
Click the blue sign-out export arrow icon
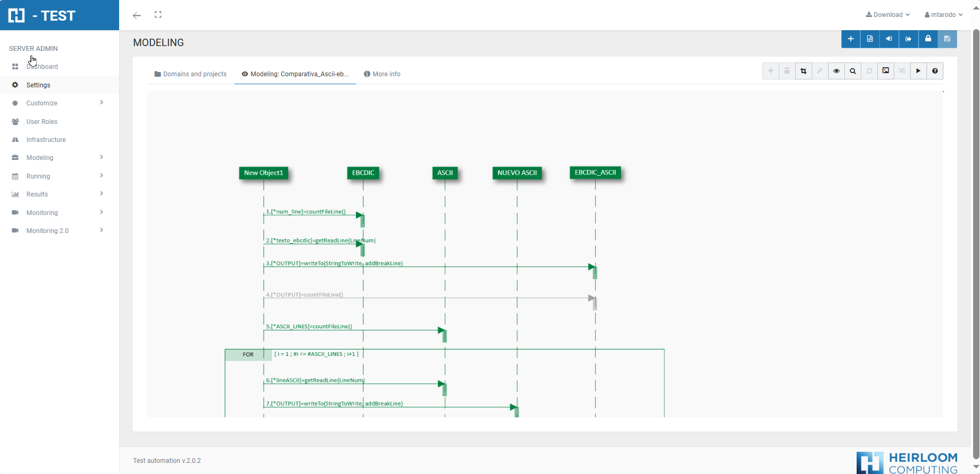click(909, 39)
